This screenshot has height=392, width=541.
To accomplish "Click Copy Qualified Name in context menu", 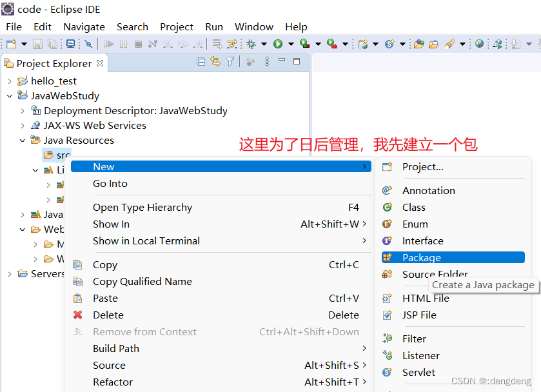I will (x=221, y=282).
